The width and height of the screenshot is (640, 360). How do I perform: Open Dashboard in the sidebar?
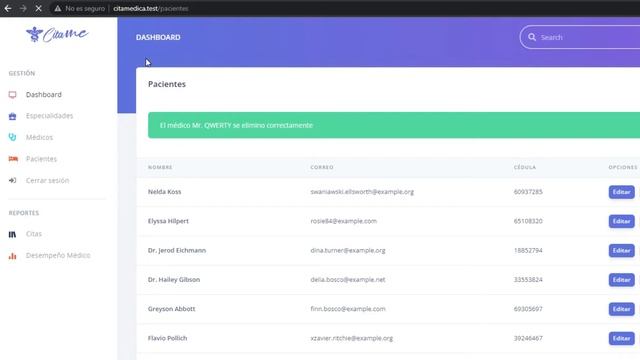[44, 95]
